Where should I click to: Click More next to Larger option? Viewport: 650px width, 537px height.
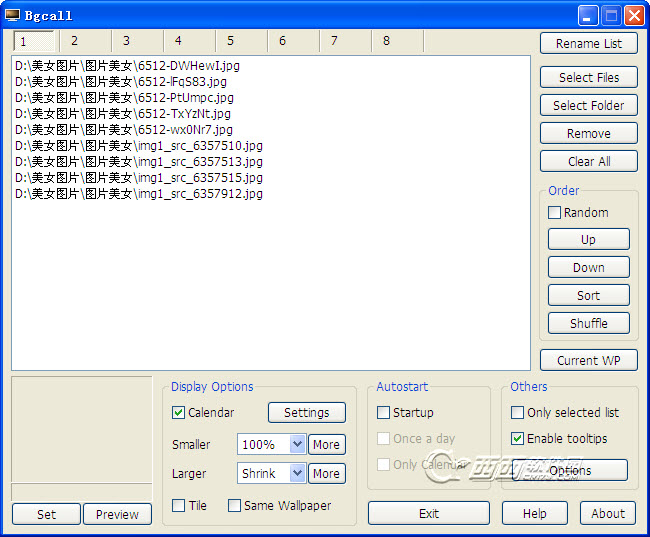click(327, 473)
